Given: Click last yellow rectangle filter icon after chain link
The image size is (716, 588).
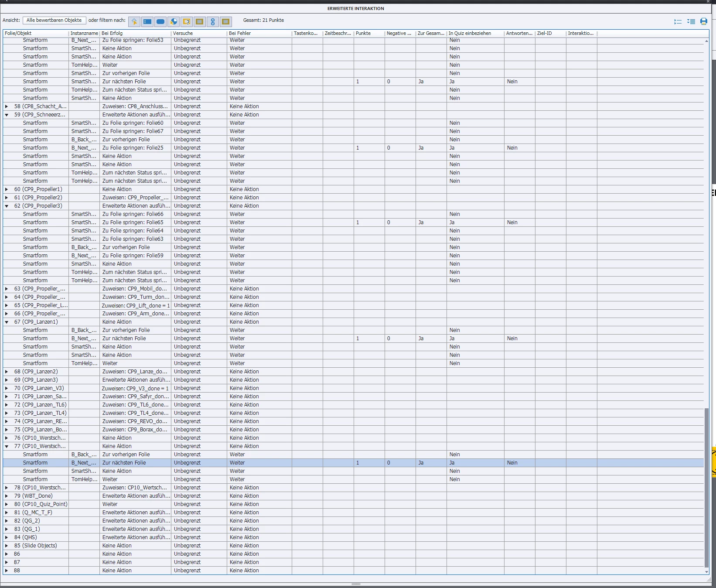Looking at the screenshot, I should pyautogui.click(x=226, y=21).
